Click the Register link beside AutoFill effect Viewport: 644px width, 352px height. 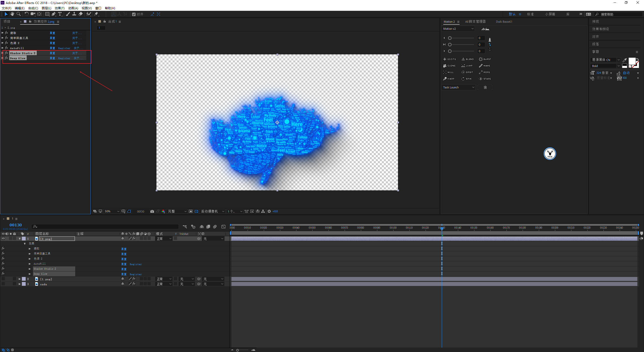(64, 48)
